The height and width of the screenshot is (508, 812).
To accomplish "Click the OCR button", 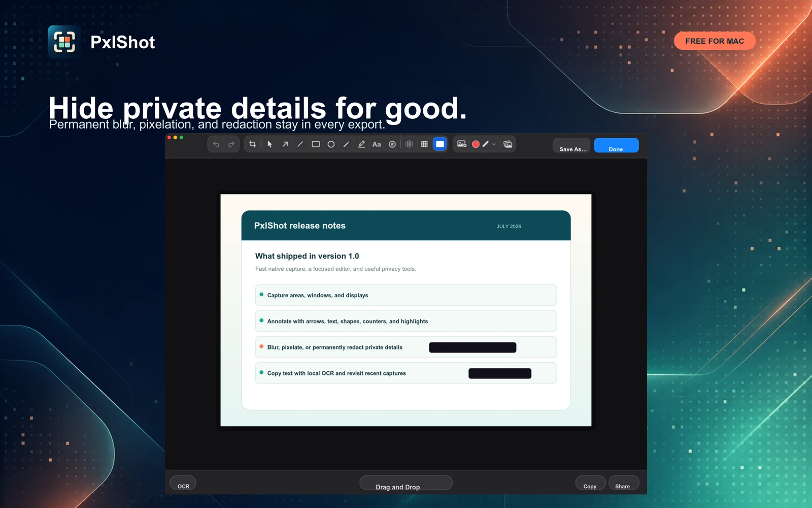I will point(183,483).
